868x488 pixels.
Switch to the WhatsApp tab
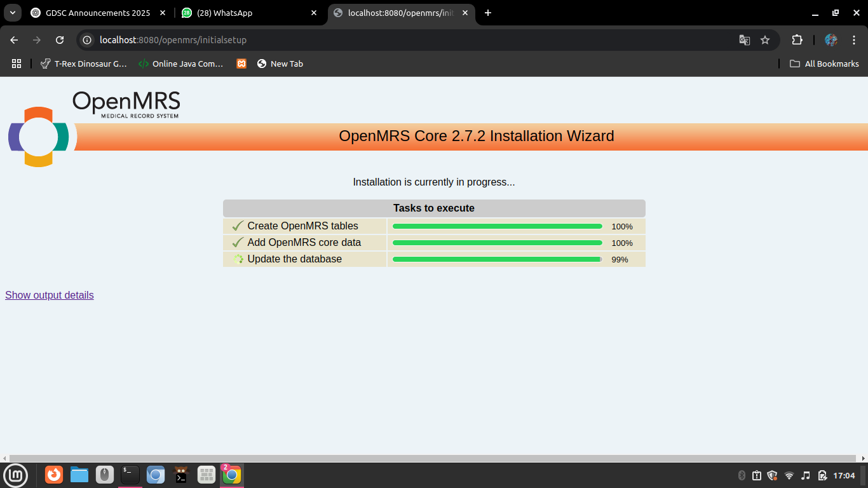[249, 13]
